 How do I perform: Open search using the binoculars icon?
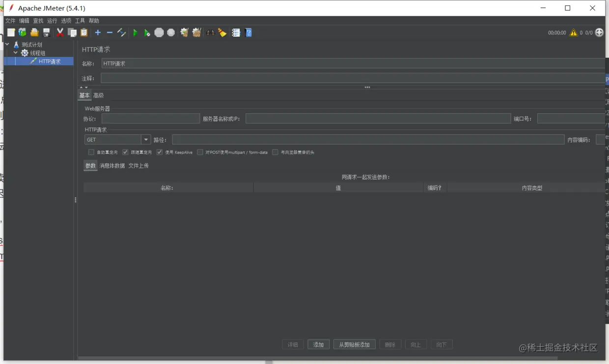pyautogui.click(x=210, y=32)
